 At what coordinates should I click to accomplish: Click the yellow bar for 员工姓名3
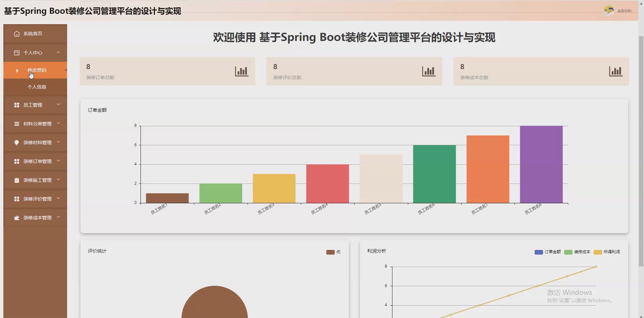[x=274, y=188]
